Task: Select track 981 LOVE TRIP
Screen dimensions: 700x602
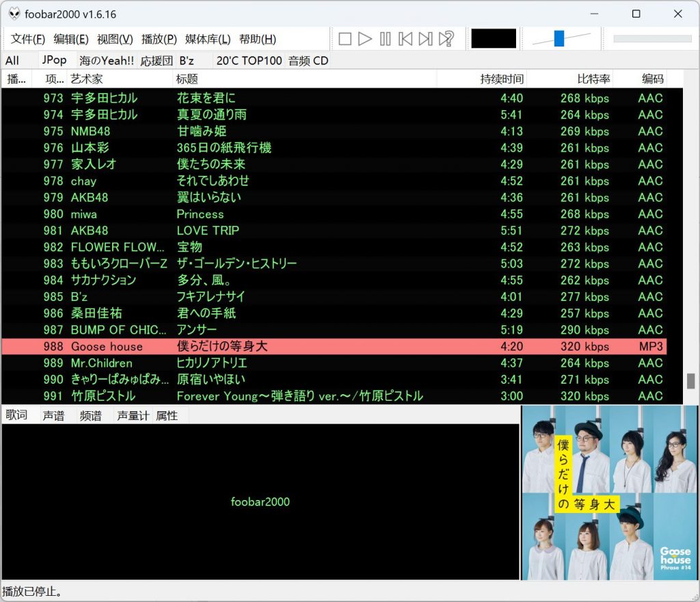Action: tap(334, 230)
